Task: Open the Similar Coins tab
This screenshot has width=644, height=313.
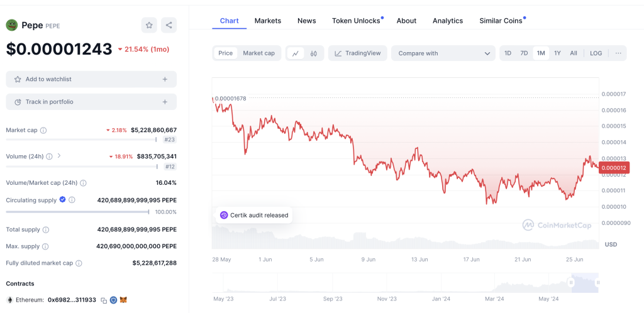Action: [501, 21]
